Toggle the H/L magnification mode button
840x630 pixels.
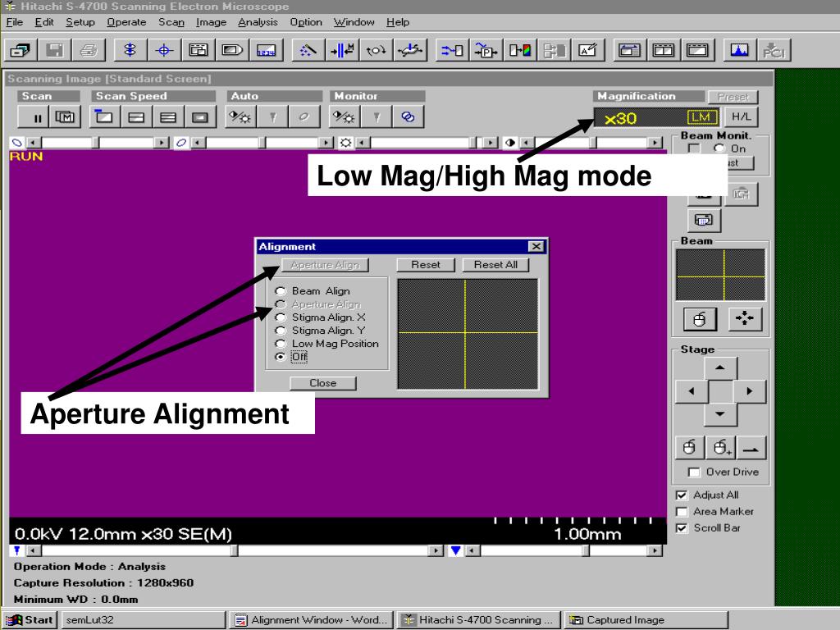[x=741, y=116]
